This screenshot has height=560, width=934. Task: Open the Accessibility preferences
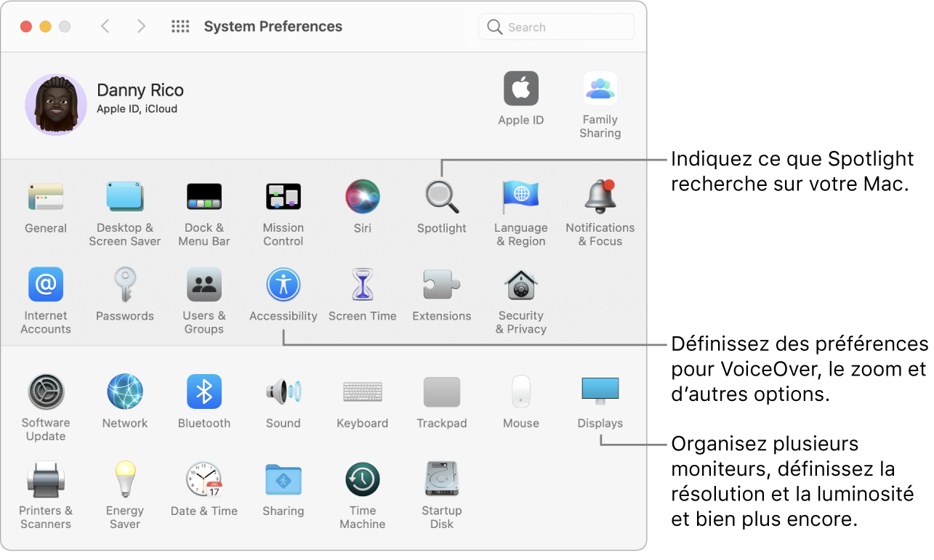coord(283,285)
